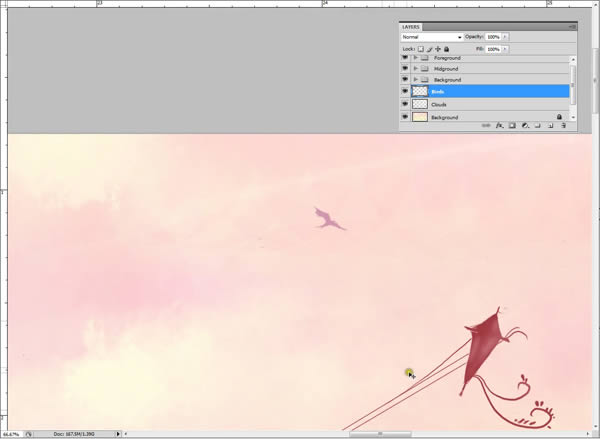This screenshot has height=439, width=600.
Task: Expand the Background group folder
Action: click(416, 80)
